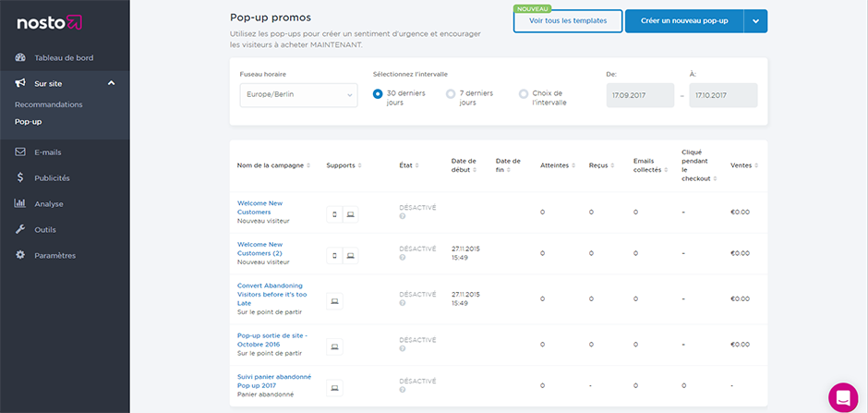Open Tableau de bord dashboard icon
This screenshot has height=413, width=868.
tap(20, 57)
